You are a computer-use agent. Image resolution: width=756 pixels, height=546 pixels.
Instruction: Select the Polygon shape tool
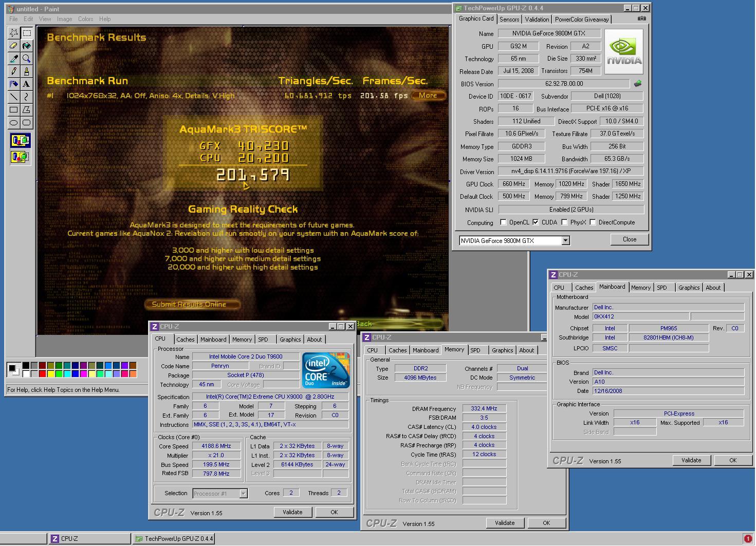(27, 109)
